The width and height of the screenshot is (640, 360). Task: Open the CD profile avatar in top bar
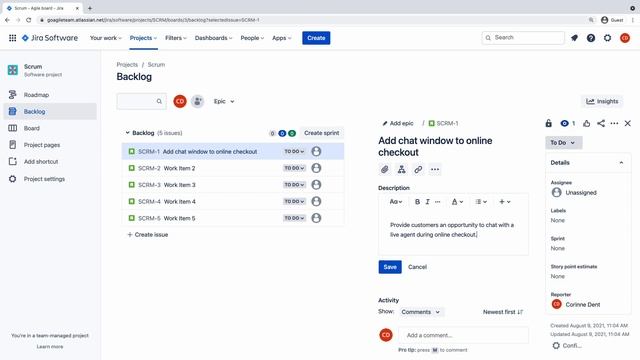pos(624,38)
